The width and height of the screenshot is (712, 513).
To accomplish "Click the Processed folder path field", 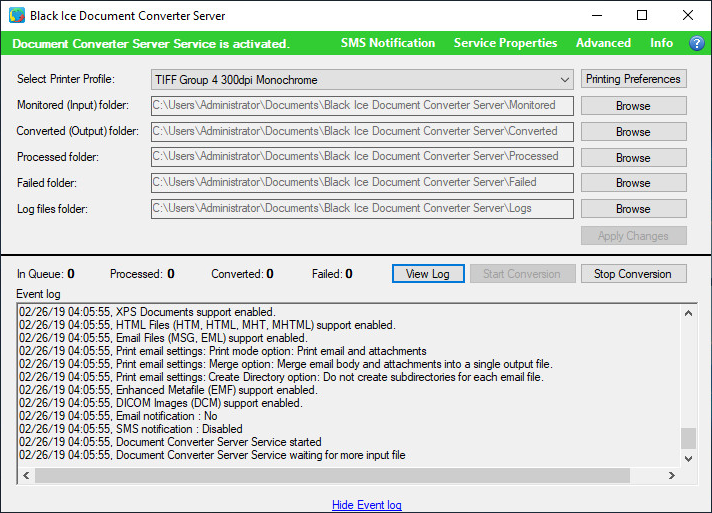I will 362,157.
